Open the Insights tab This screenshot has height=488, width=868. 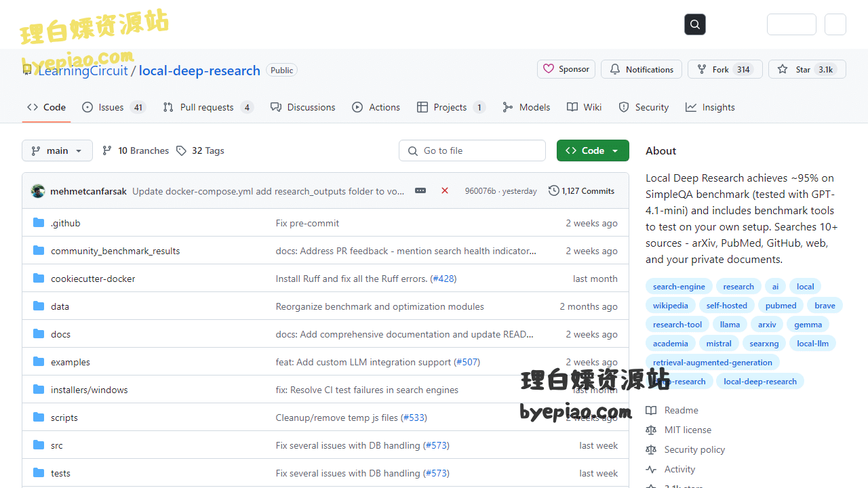tap(710, 107)
